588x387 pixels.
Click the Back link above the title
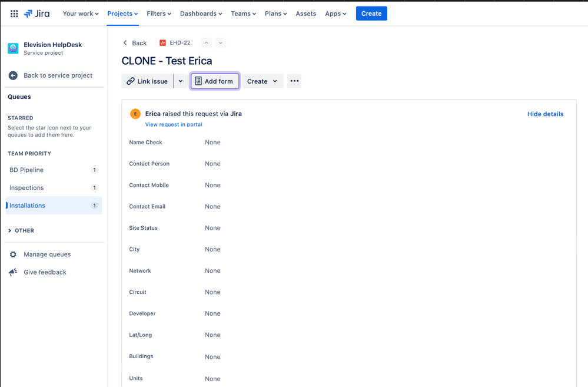135,43
